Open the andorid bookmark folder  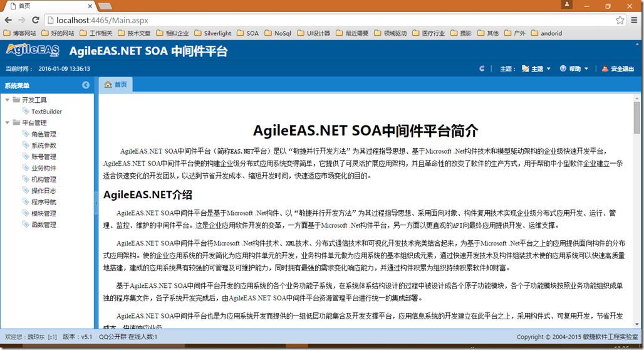tap(547, 33)
